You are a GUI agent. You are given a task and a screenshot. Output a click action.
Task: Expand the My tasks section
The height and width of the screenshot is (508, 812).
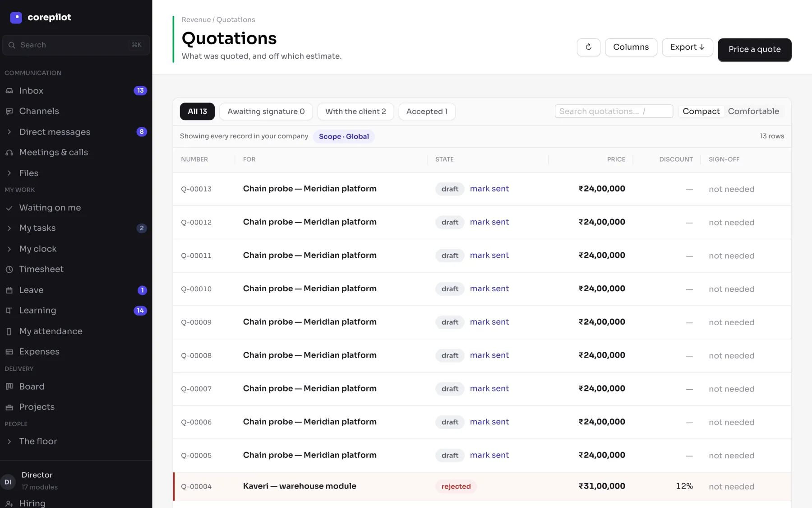(9, 228)
